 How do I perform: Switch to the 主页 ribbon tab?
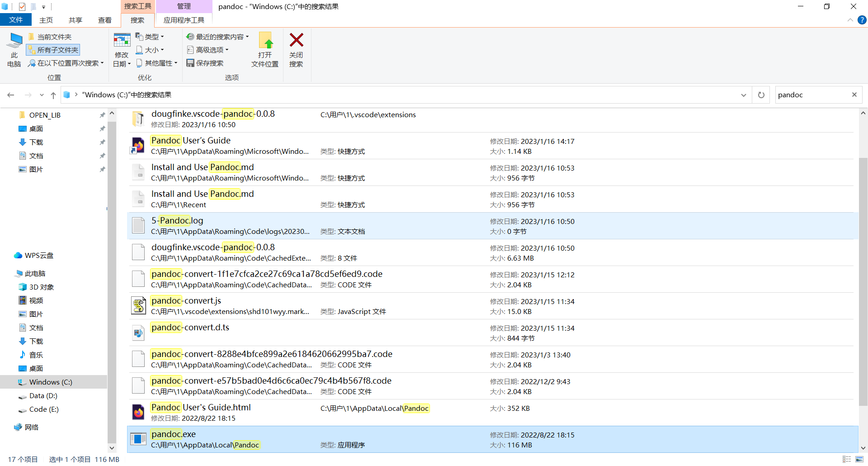point(46,20)
